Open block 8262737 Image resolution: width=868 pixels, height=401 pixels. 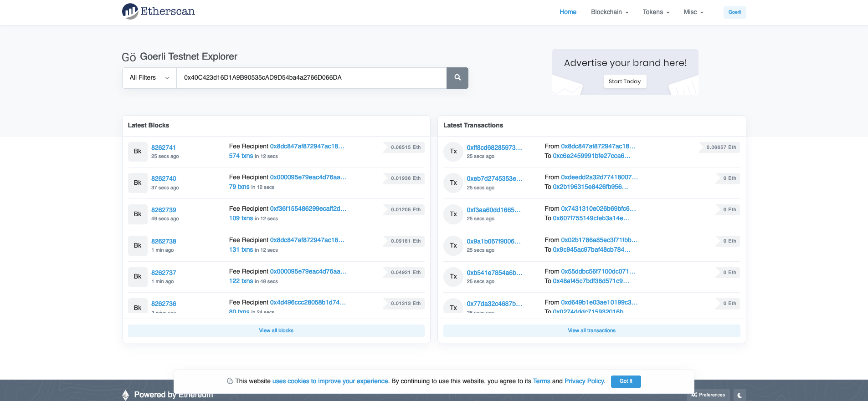click(x=164, y=273)
